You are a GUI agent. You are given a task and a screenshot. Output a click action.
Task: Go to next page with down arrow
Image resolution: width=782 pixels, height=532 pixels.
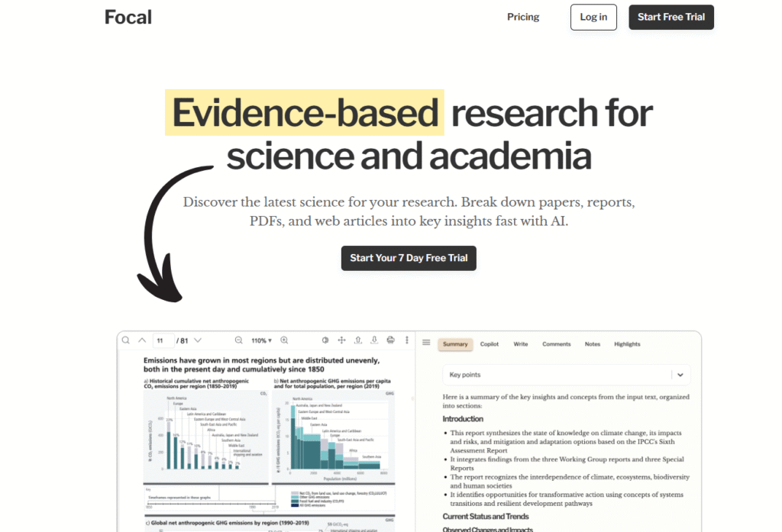(198, 340)
